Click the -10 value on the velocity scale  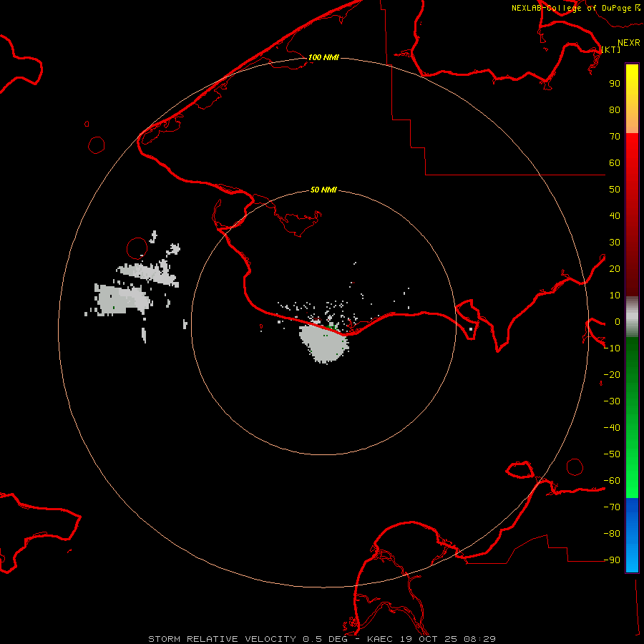[612, 348]
